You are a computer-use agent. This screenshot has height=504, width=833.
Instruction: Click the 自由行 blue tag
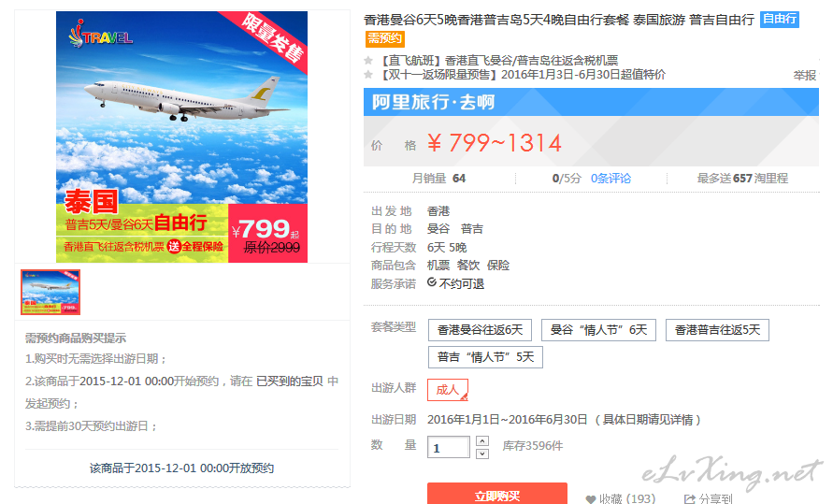click(780, 19)
